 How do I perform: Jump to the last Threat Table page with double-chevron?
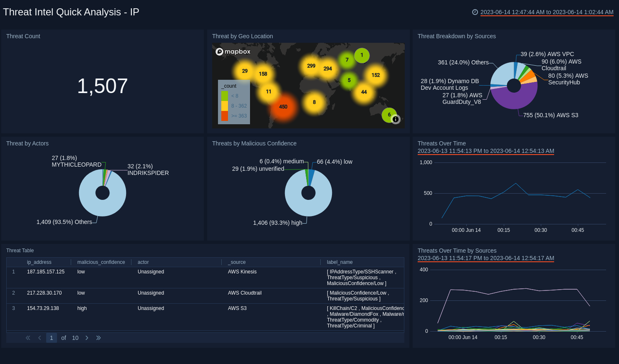click(x=99, y=338)
